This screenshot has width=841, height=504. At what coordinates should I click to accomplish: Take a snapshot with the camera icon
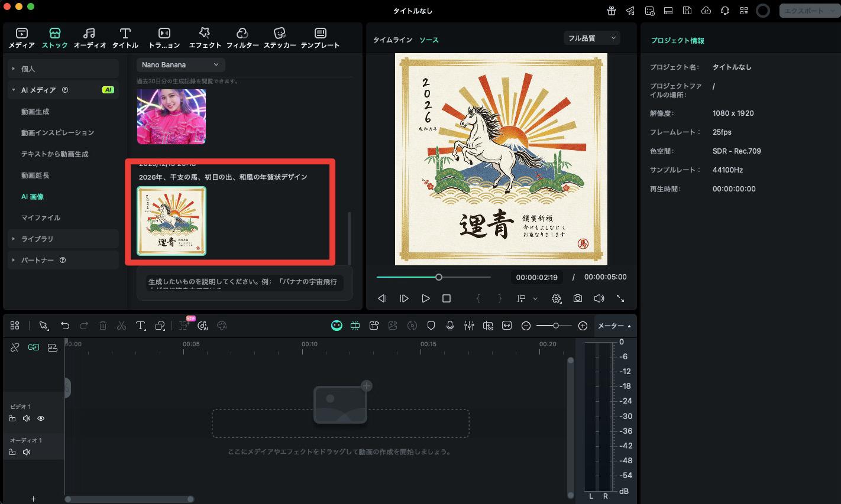pos(577,299)
